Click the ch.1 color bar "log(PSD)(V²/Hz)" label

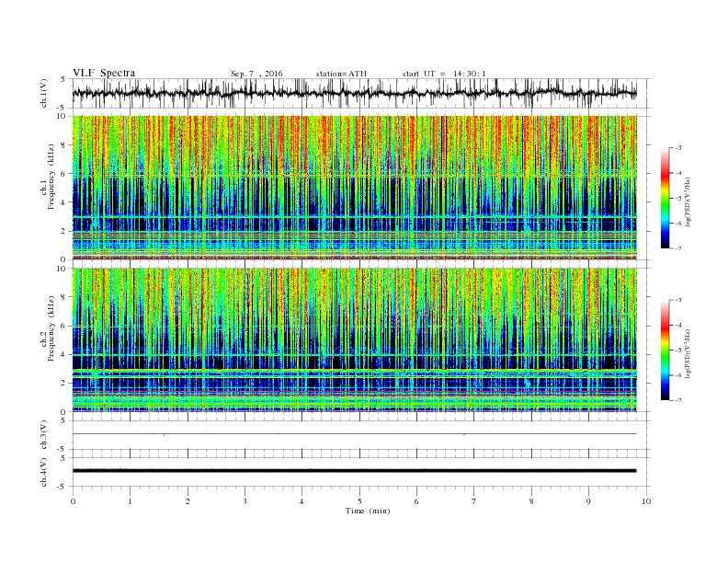pyautogui.click(x=688, y=201)
